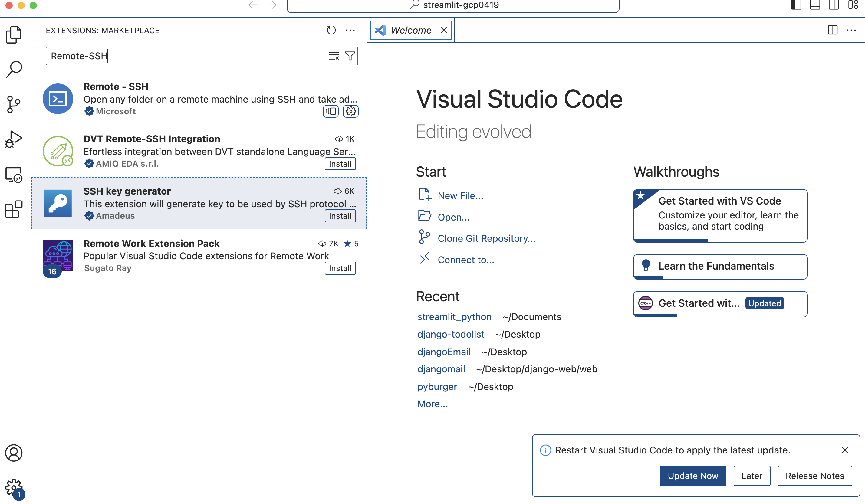Open recent project djangoEmail

[443, 352]
